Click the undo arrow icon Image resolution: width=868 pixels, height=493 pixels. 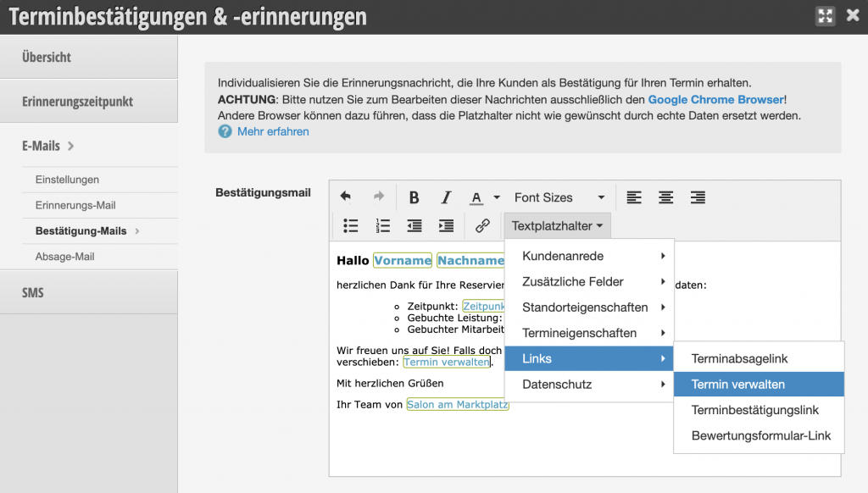click(346, 197)
